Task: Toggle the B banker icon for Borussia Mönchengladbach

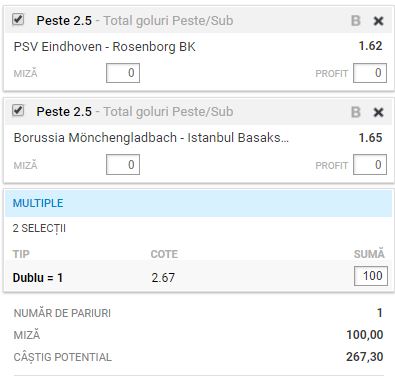Action: [x=356, y=112]
